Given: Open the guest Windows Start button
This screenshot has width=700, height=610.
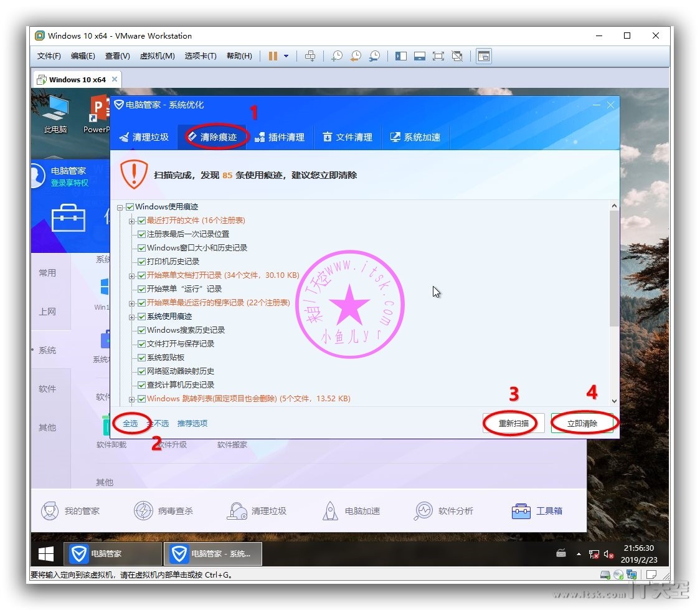Looking at the screenshot, I should [x=46, y=554].
